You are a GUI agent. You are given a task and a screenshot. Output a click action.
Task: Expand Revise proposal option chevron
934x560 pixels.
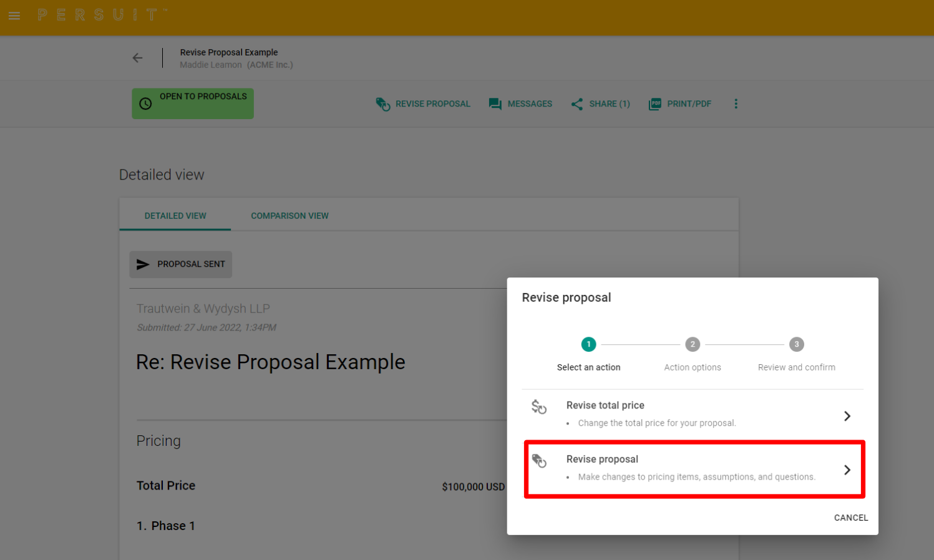(847, 470)
